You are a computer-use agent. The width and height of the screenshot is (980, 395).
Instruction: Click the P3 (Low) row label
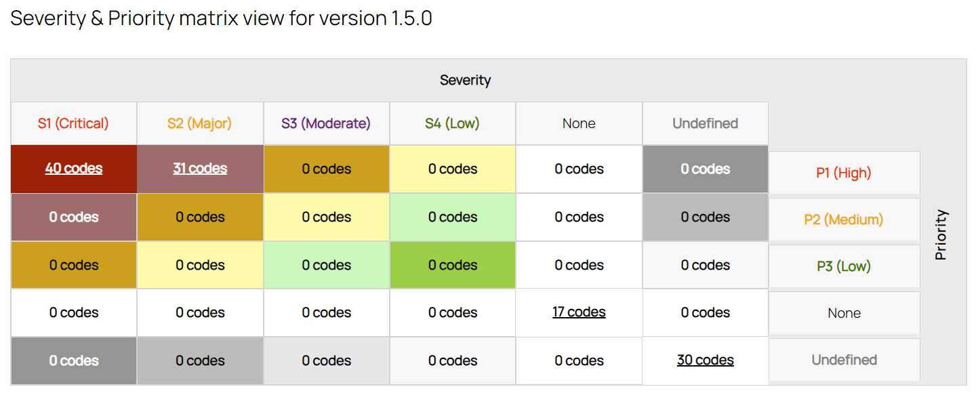tap(844, 266)
